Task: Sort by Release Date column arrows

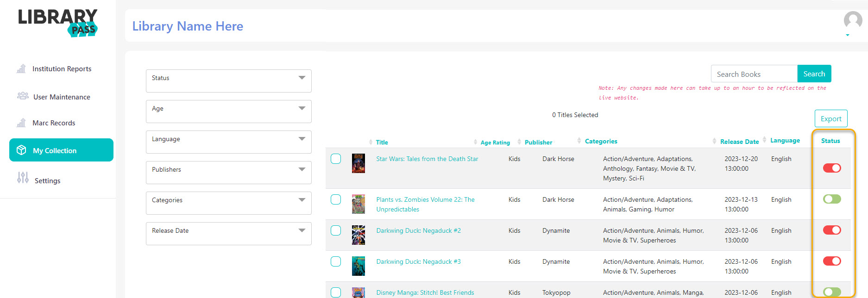Action: [x=714, y=141]
